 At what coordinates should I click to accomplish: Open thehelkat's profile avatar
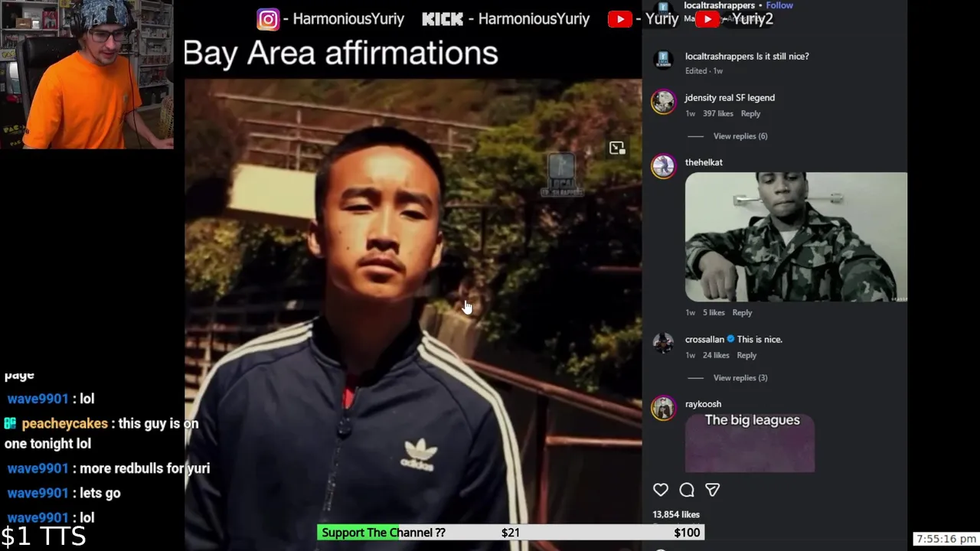click(x=664, y=166)
